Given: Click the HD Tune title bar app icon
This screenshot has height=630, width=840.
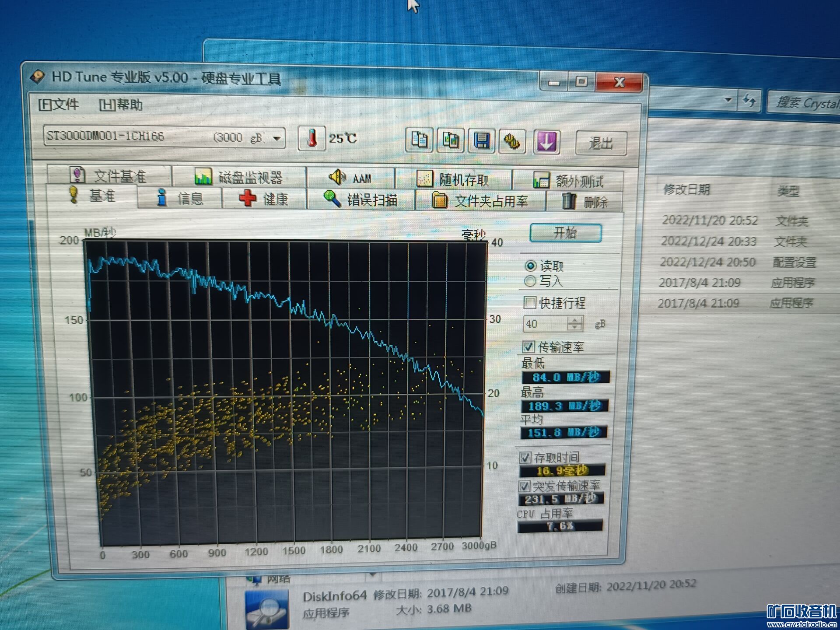Looking at the screenshot, I should click(x=38, y=77).
